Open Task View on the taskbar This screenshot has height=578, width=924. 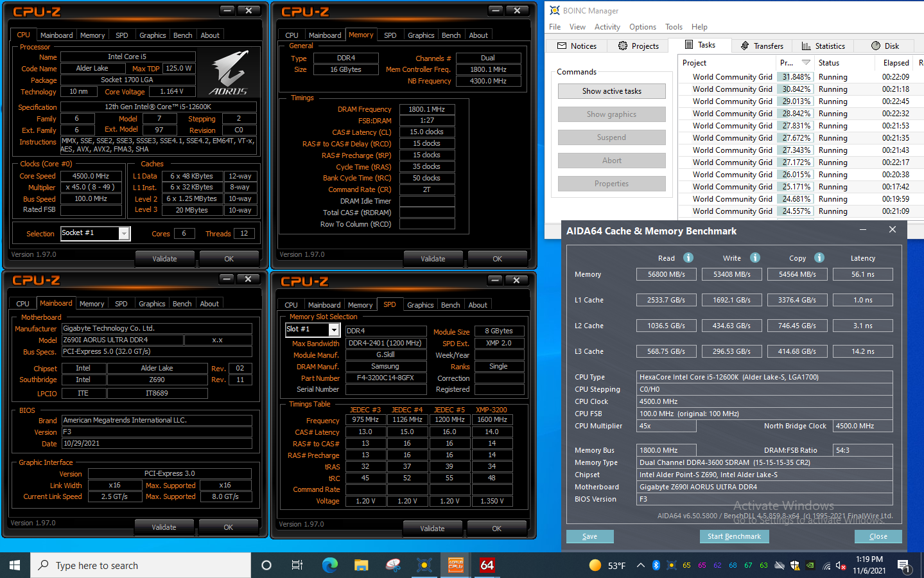tap(297, 565)
